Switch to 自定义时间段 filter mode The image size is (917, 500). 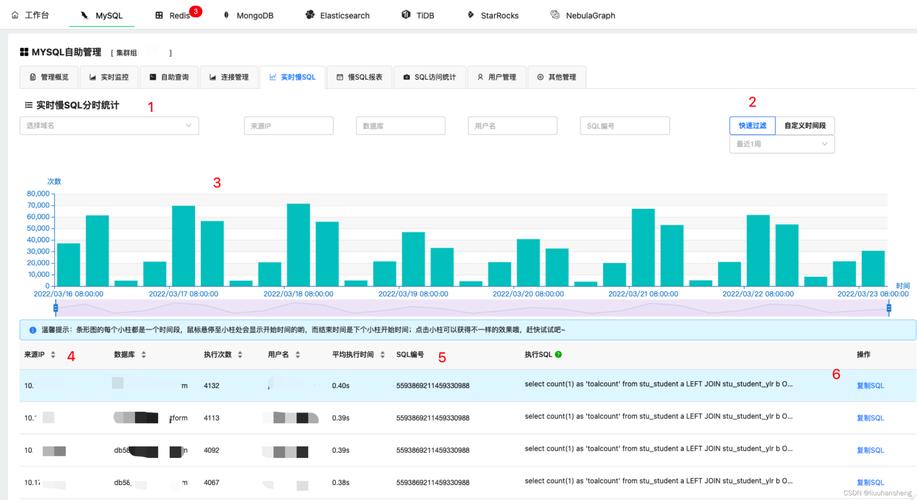805,125
